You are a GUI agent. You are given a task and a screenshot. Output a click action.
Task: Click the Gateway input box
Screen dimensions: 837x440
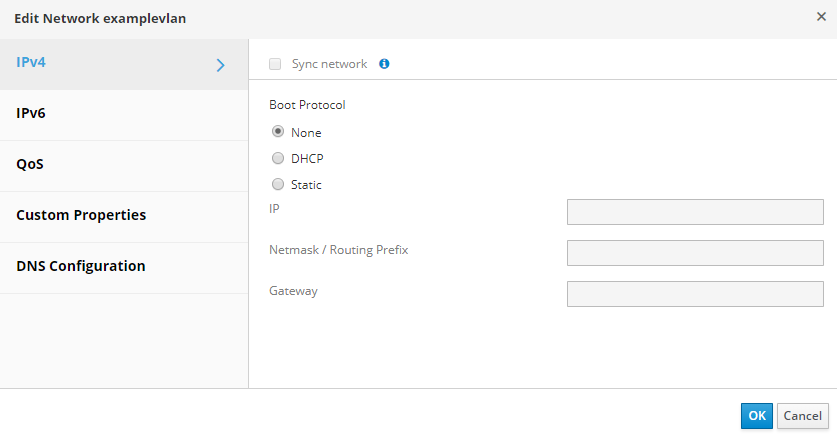695,294
